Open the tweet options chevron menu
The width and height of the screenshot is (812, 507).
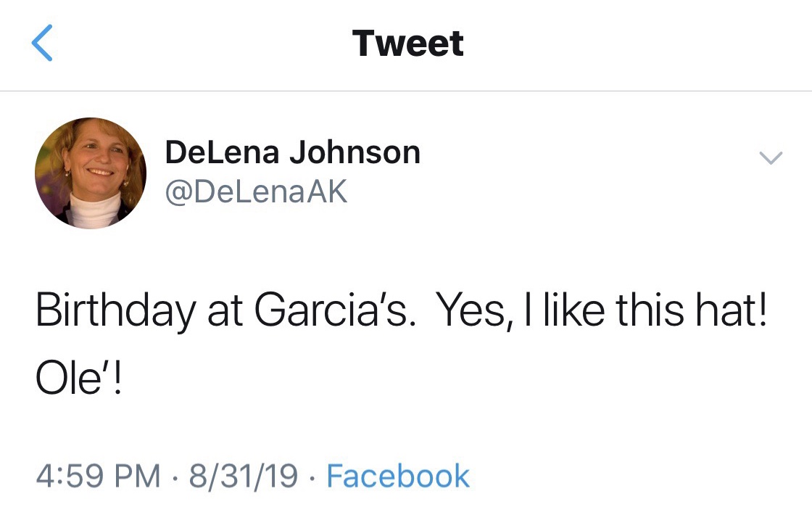(771, 157)
